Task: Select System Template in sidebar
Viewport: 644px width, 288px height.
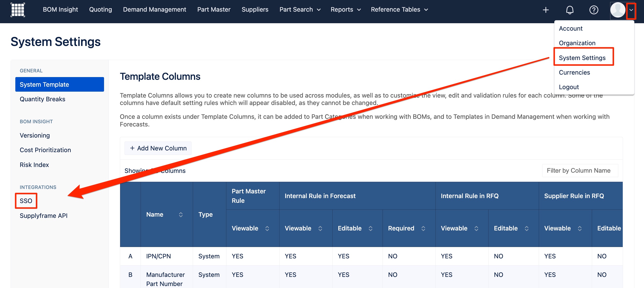Action: click(60, 84)
